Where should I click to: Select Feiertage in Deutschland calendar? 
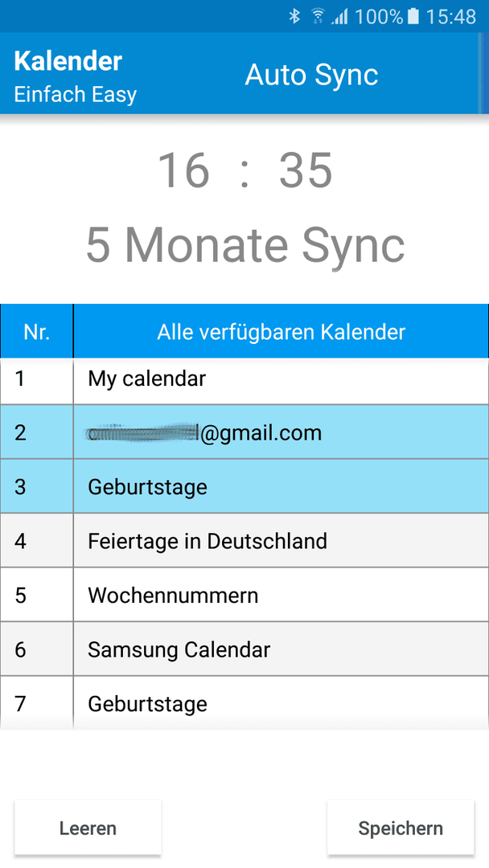click(x=244, y=540)
